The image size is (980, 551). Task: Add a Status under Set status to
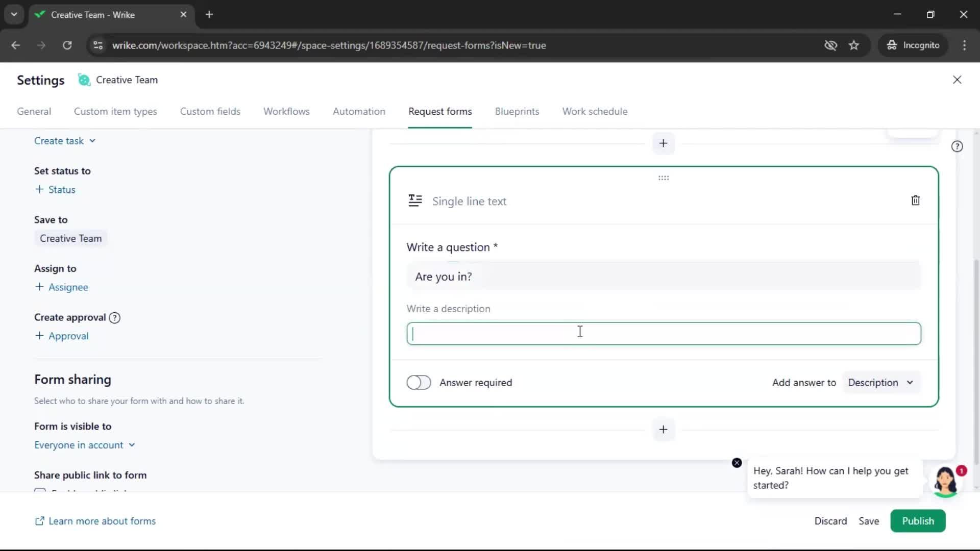pyautogui.click(x=55, y=190)
